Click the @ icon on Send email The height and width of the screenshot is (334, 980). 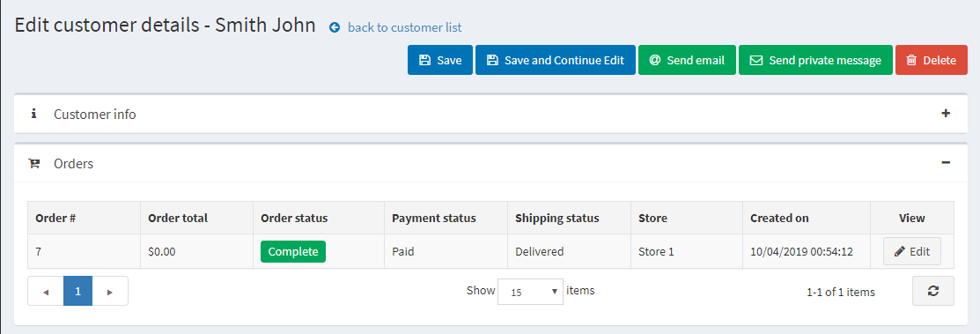655,61
